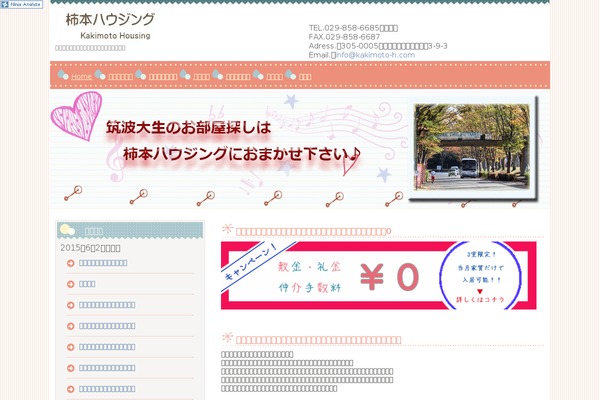Click the info@kakimoto-h.com email link

(375, 55)
